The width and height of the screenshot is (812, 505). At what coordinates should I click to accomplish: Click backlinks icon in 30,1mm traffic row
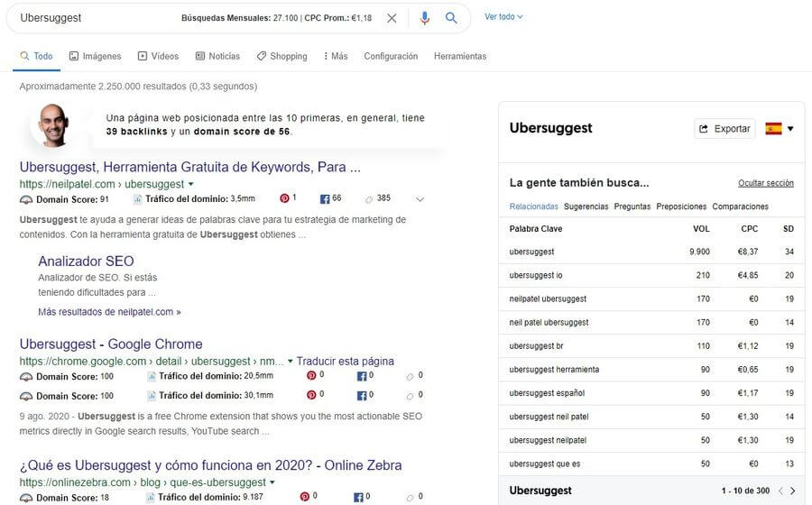[411, 397]
